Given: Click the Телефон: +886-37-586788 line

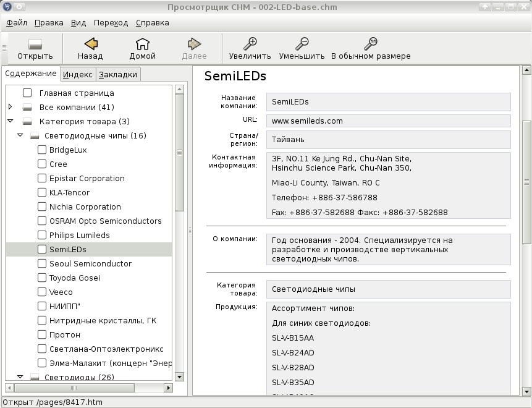Looking at the screenshot, I should pyautogui.click(x=324, y=198).
